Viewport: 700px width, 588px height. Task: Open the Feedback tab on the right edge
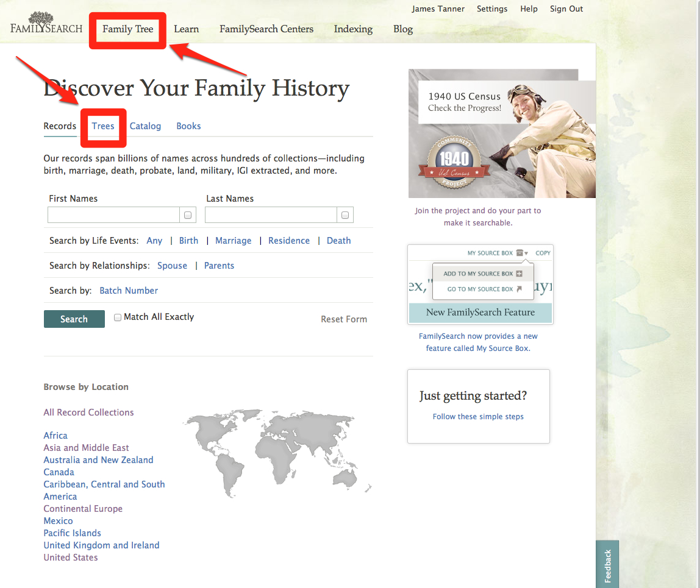click(607, 564)
